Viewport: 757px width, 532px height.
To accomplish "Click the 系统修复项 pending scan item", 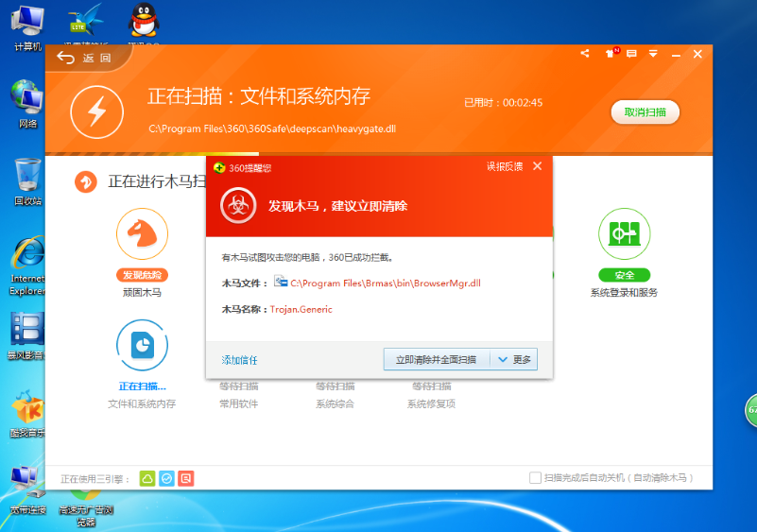I will point(431,403).
